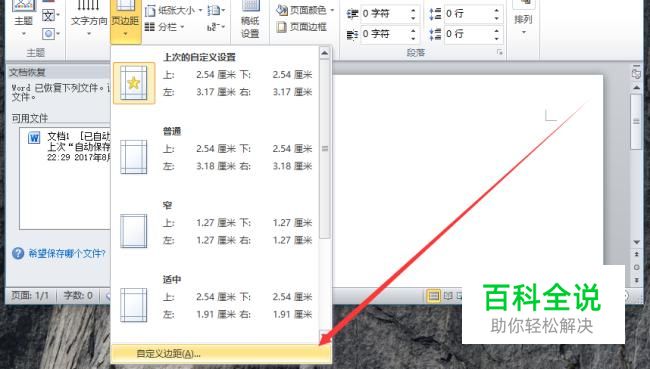
Task: Click the left indent icon before 0 字符
Action: point(352,14)
